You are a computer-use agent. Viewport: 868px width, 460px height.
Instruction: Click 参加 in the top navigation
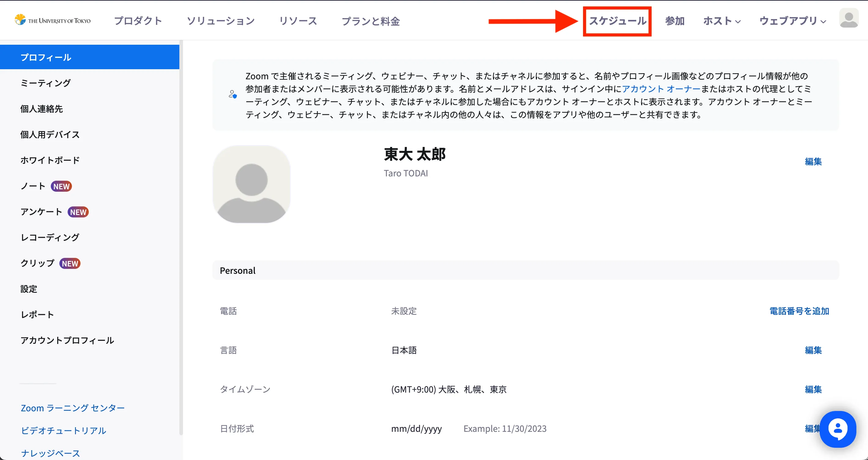[x=675, y=21]
